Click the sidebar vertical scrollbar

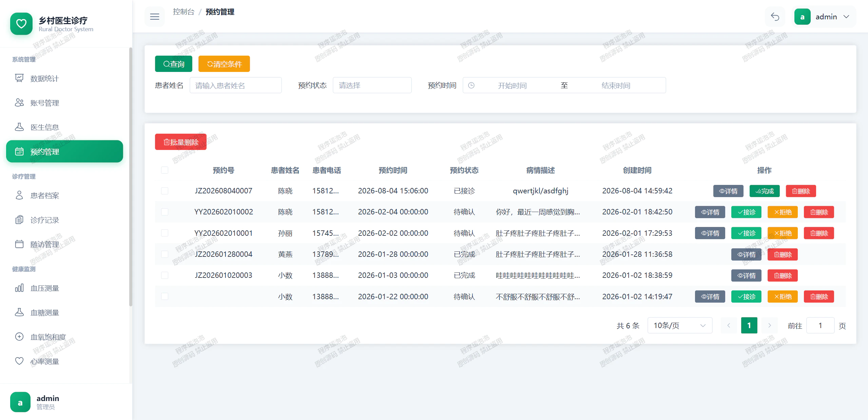(x=131, y=176)
